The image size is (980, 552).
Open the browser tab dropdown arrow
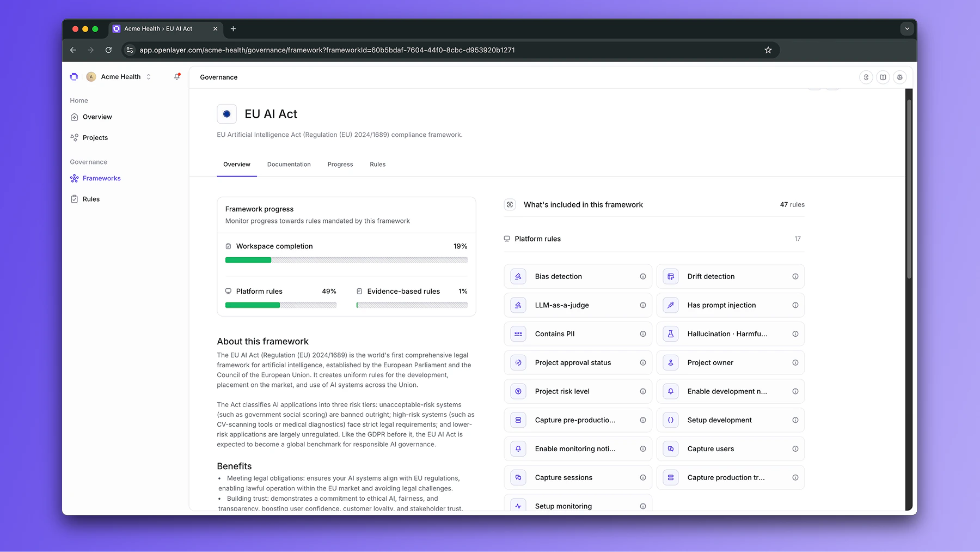tap(906, 28)
